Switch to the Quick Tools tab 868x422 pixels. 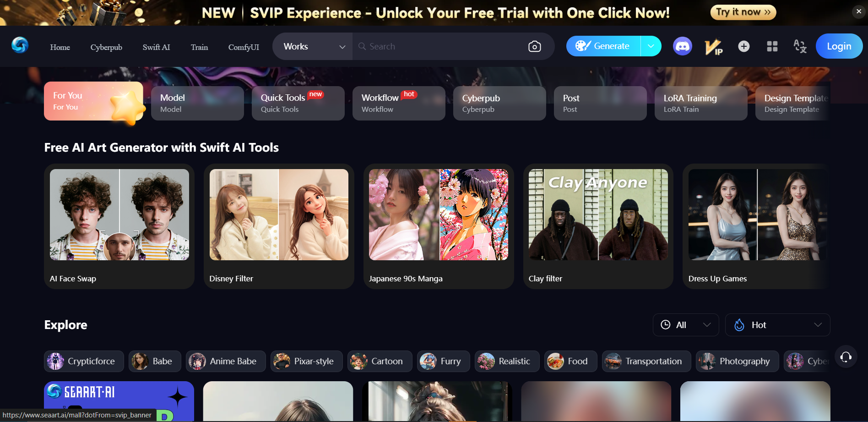click(298, 103)
